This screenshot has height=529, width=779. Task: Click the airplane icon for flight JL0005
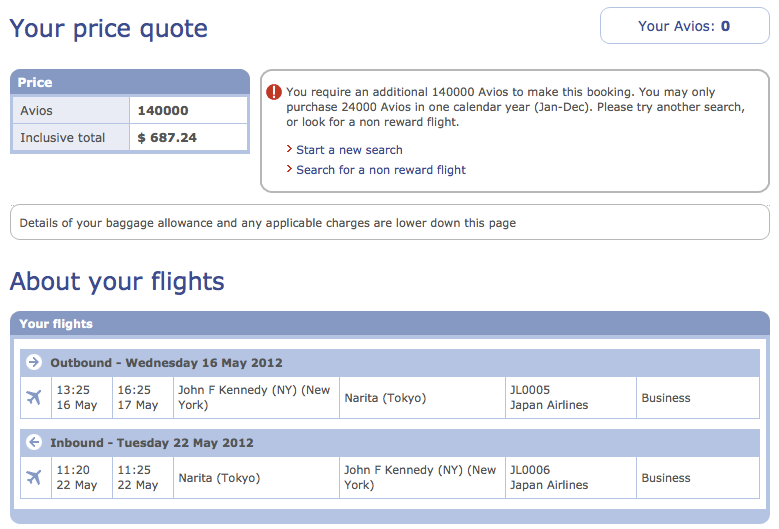[x=34, y=397]
